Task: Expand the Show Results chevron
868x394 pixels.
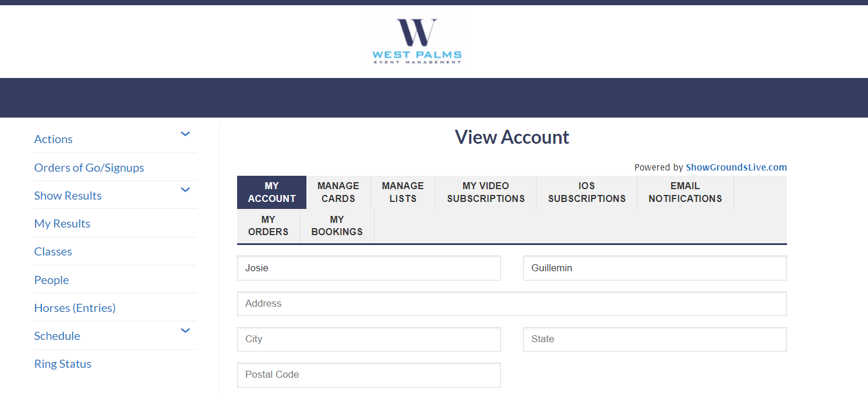Action: coord(185,190)
